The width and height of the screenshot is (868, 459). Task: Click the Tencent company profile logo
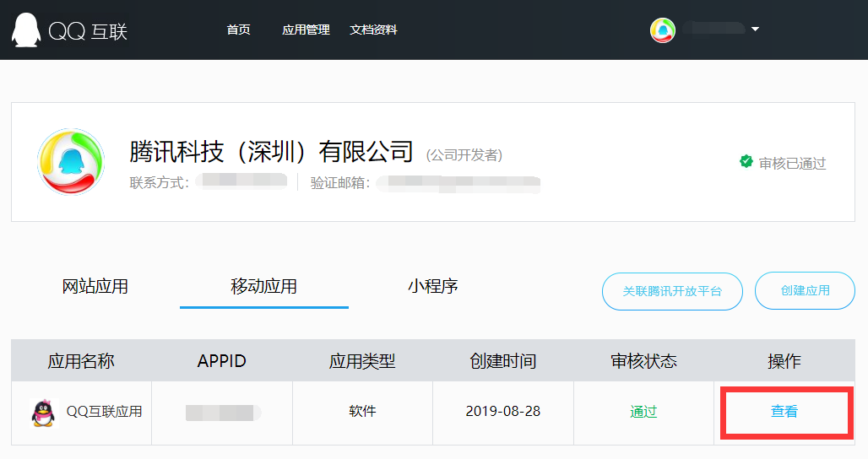tap(71, 162)
